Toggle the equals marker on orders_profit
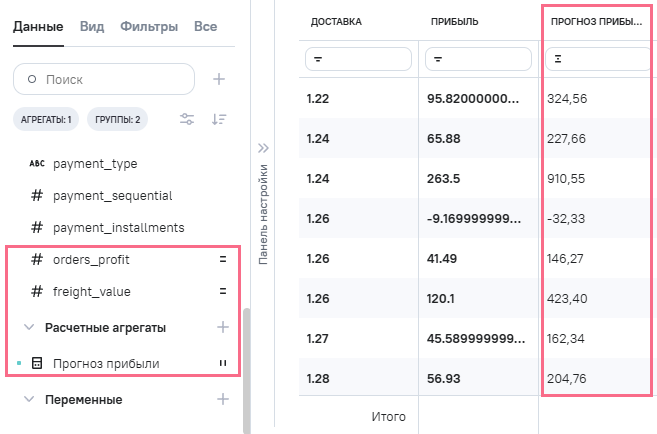This screenshot has width=657, height=434. pyautogui.click(x=223, y=260)
